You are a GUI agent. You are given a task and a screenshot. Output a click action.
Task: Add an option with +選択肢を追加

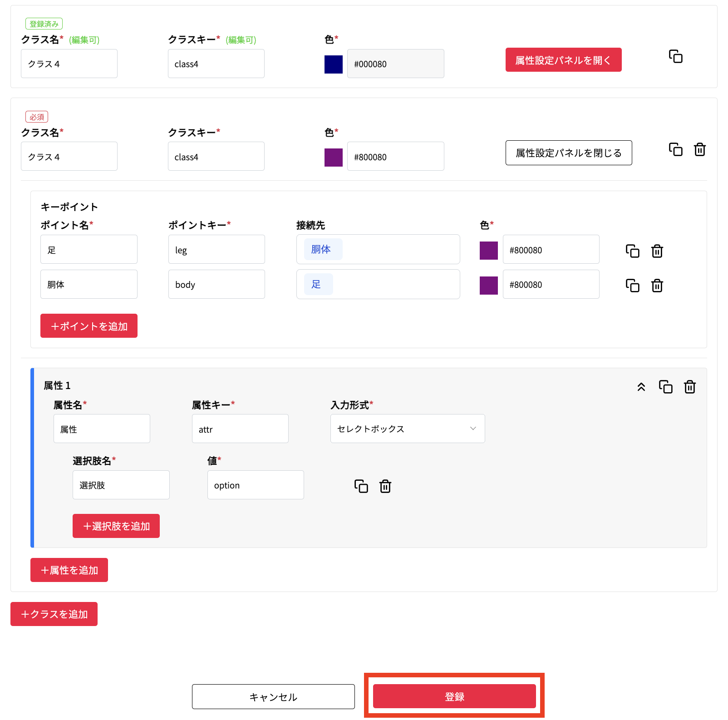116,526
